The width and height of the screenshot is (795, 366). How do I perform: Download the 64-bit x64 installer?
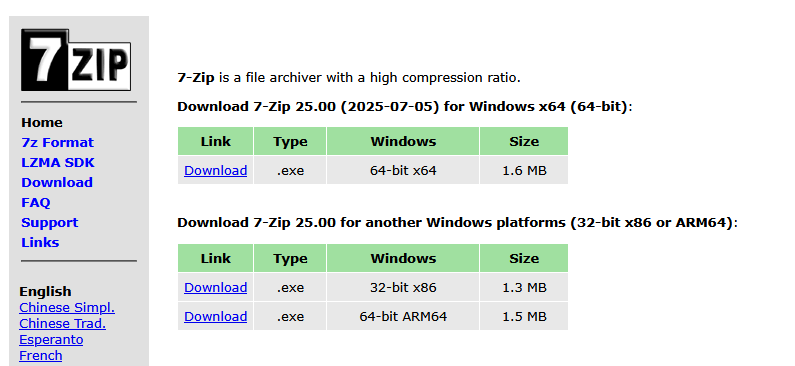point(215,170)
